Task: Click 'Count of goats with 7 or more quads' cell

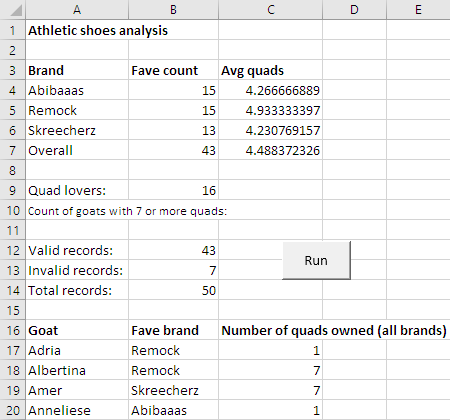Action: [127, 211]
